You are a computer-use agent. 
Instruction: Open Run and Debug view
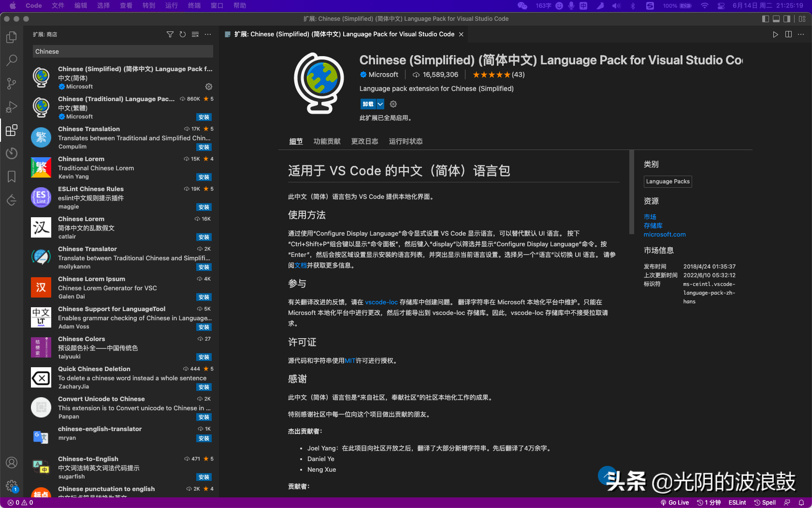click(x=12, y=107)
